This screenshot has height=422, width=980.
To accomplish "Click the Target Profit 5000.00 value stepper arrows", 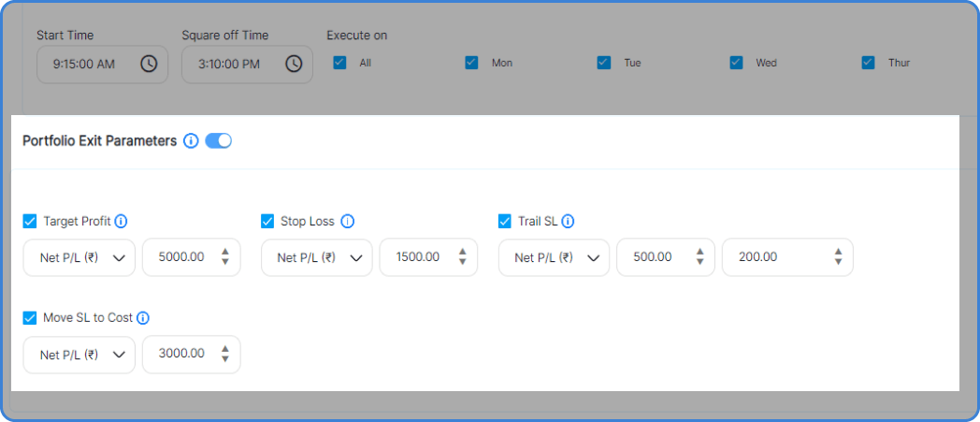I will click(x=225, y=257).
